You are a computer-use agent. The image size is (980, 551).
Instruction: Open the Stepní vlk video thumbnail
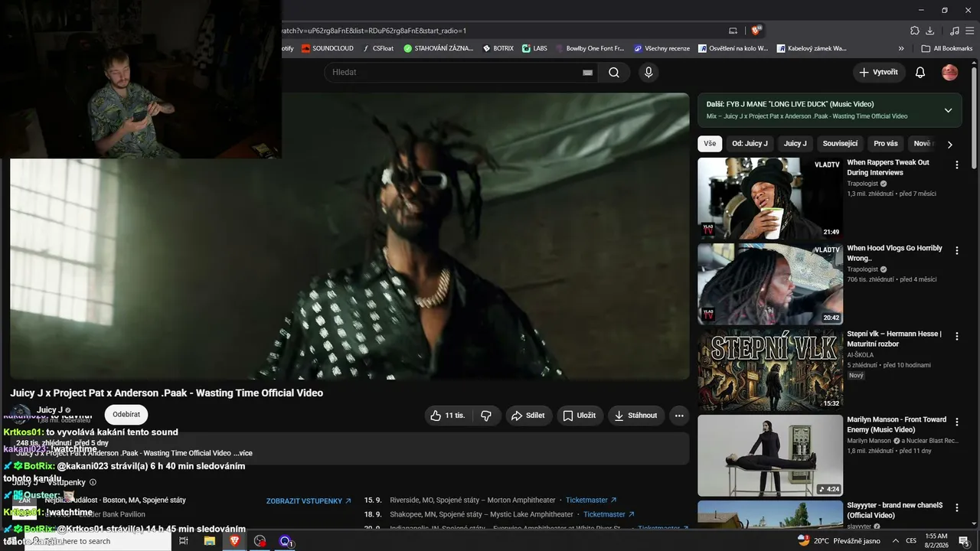click(769, 370)
